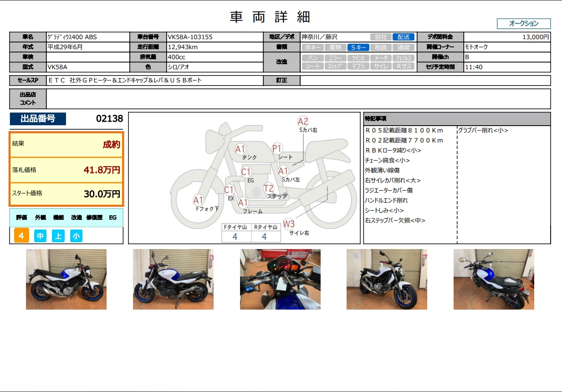This screenshot has width=562, height=392.
Task: Click the blue 上 function rating badge
Action: 58,236
